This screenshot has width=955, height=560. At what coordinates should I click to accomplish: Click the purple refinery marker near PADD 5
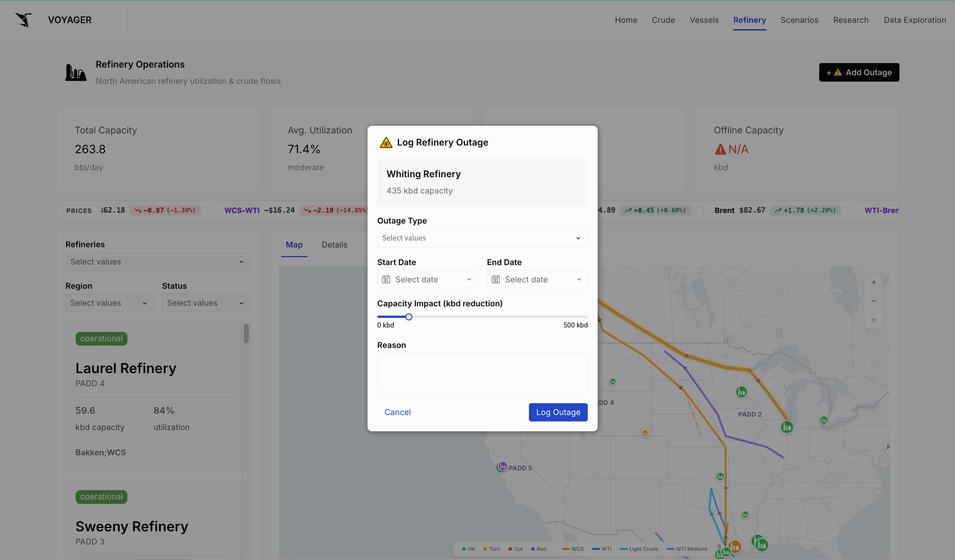[x=502, y=467]
